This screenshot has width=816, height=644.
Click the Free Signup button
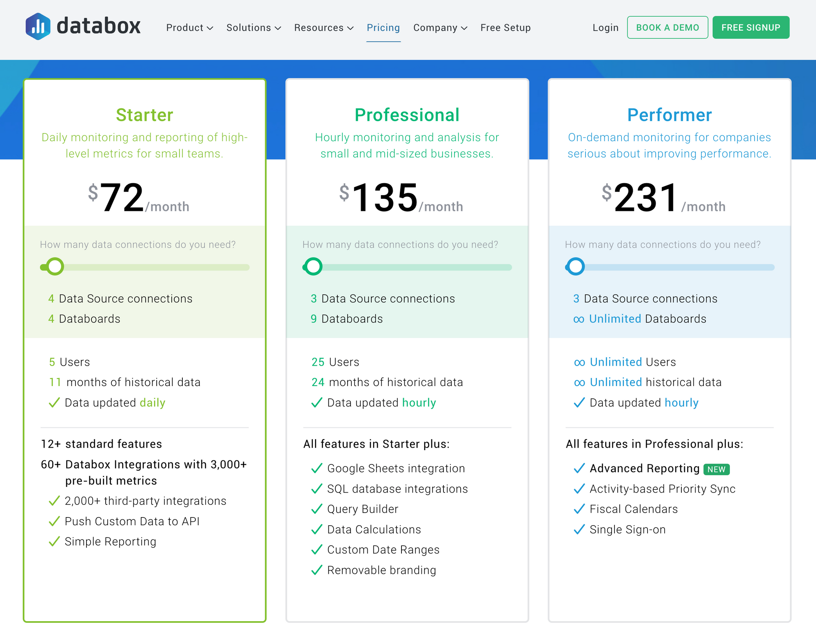(x=751, y=27)
